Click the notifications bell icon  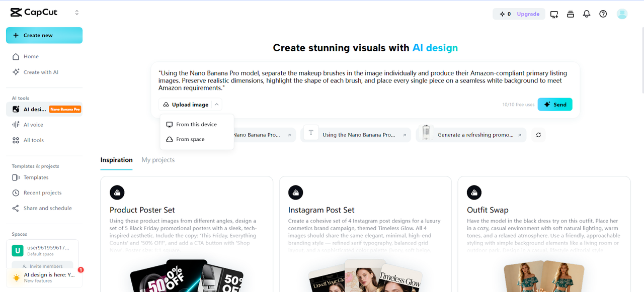coord(587,14)
